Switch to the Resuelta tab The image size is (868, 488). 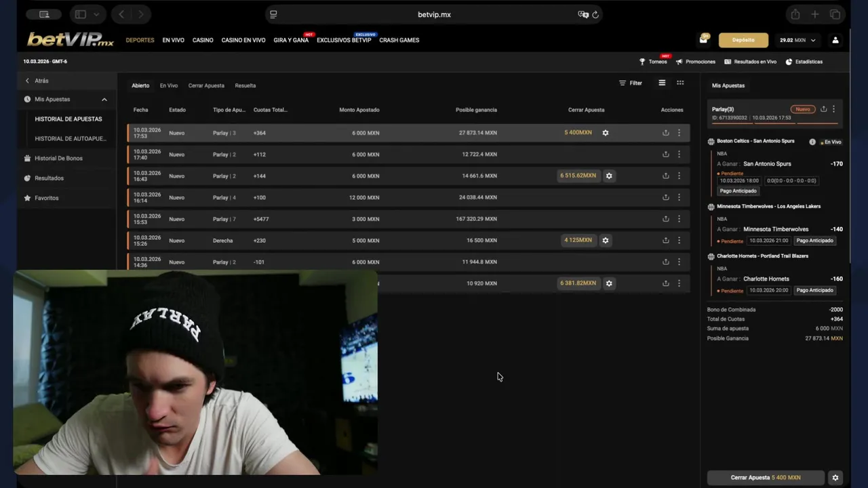(245, 85)
